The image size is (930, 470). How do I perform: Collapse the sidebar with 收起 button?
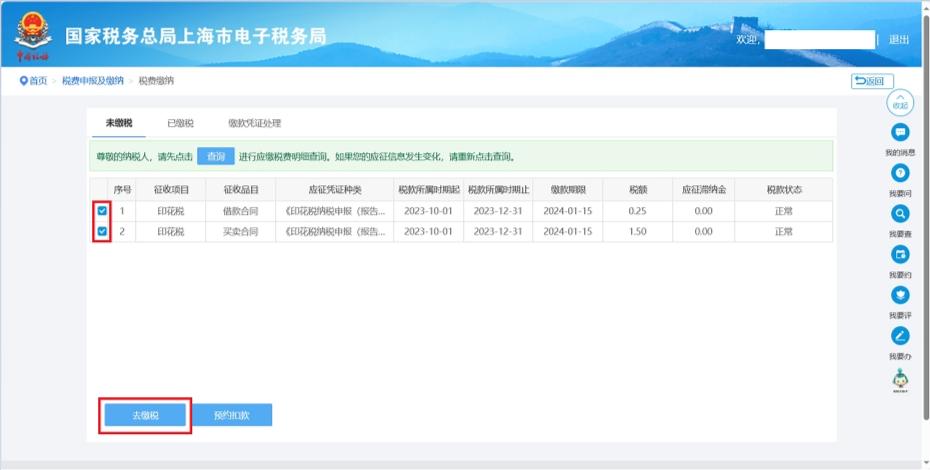[x=900, y=102]
